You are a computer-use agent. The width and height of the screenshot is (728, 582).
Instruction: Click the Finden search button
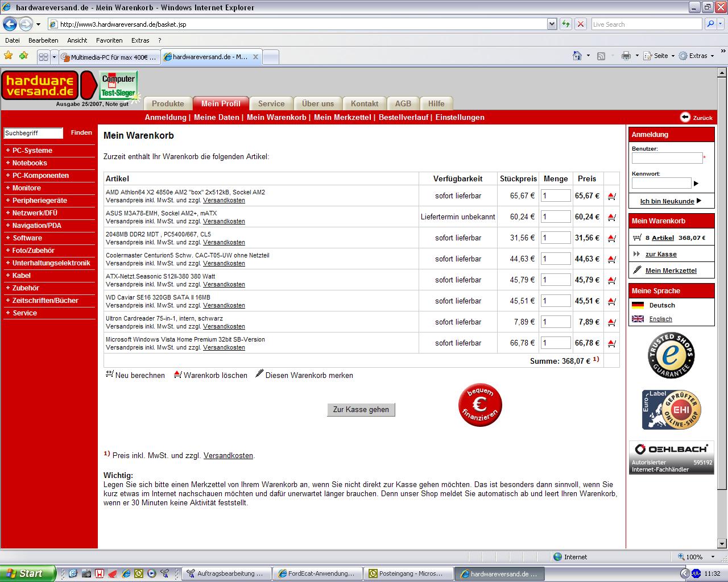(81, 132)
